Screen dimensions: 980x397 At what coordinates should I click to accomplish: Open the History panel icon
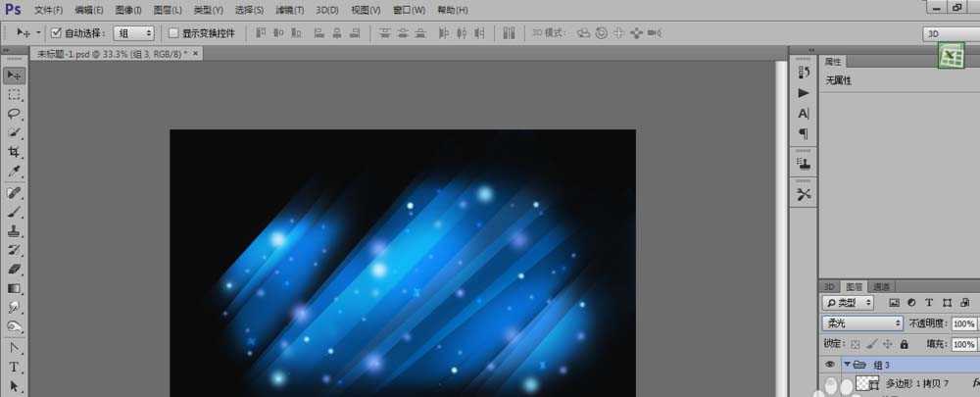[x=804, y=72]
